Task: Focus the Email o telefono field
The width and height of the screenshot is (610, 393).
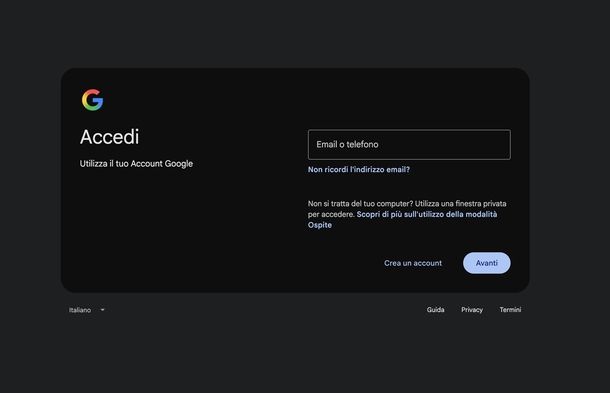Action: [409, 144]
